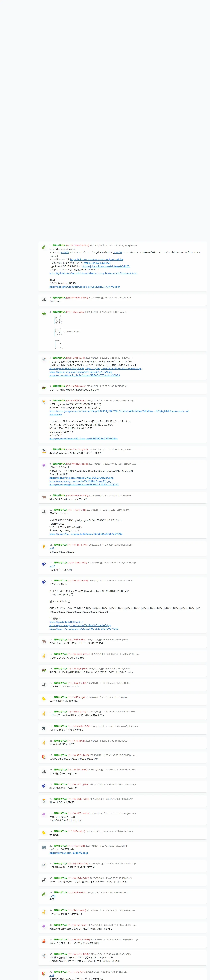The height and width of the screenshot is (980, 210).
Task: Open the youtu.be/dk1RlqpV25k link
Action: point(67,369)
